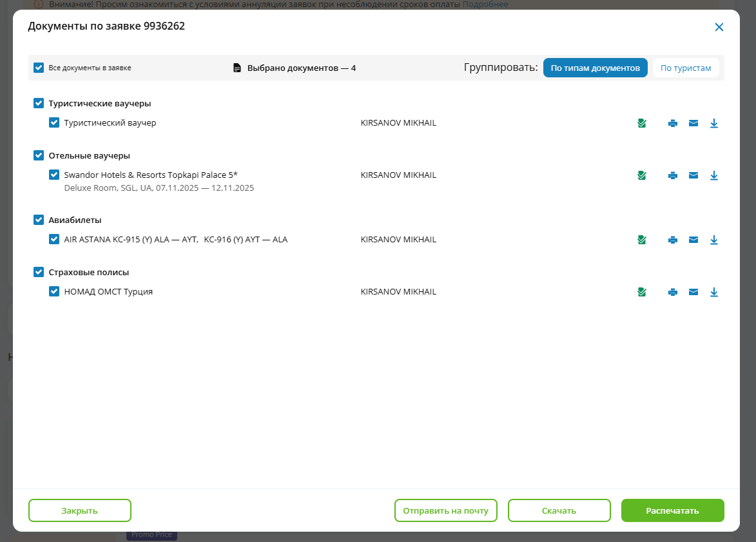Uncheck Все документы в заявке checkbox

39,68
